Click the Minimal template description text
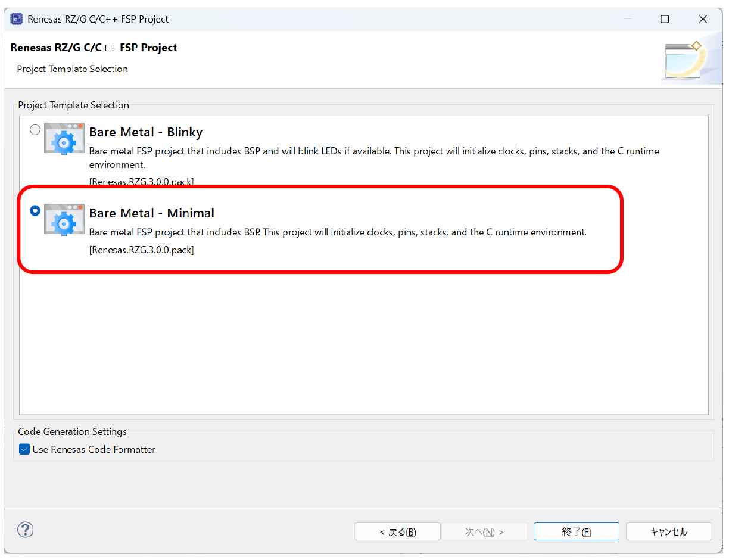729x560 pixels. click(338, 232)
